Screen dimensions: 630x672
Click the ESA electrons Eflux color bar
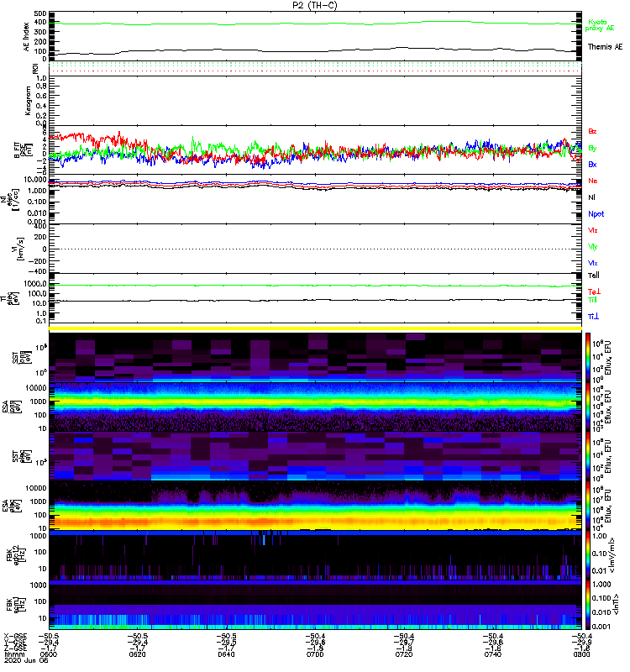coord(588,506)
